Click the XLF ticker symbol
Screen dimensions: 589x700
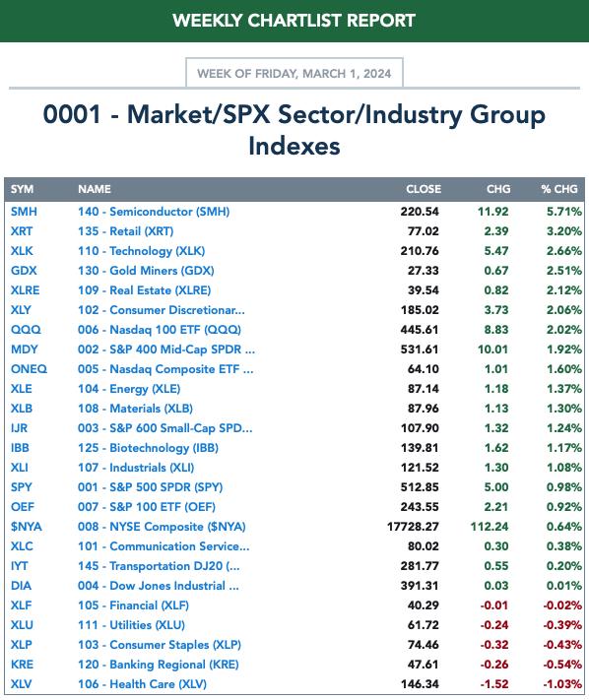(21, 605)
